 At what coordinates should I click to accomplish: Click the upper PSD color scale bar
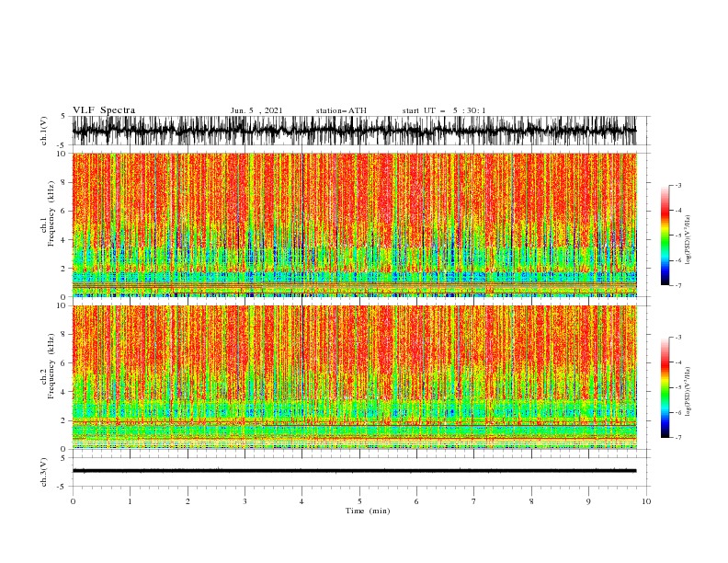665,236
